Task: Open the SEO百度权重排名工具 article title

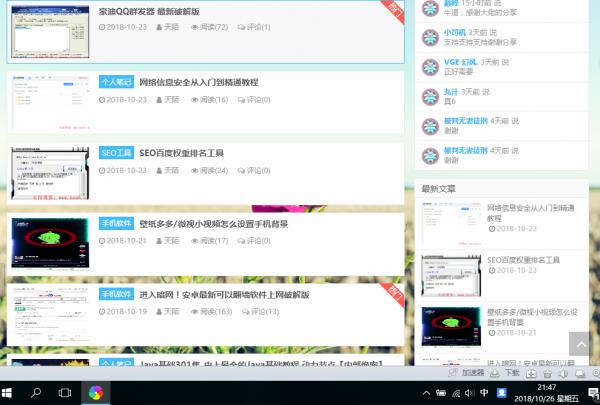Action: (181, 153)
